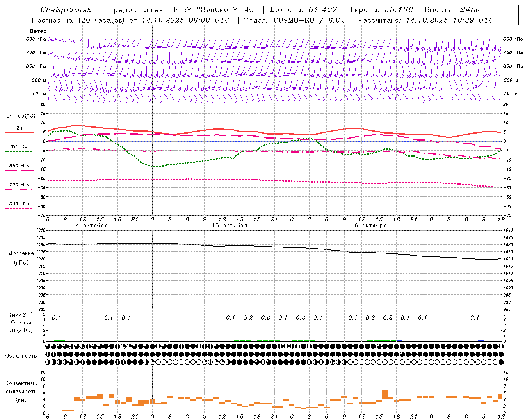This screenshot has height=420, width=525.
Task: Click the 'Высота: 243м' header entry
Action: (452, 10)
